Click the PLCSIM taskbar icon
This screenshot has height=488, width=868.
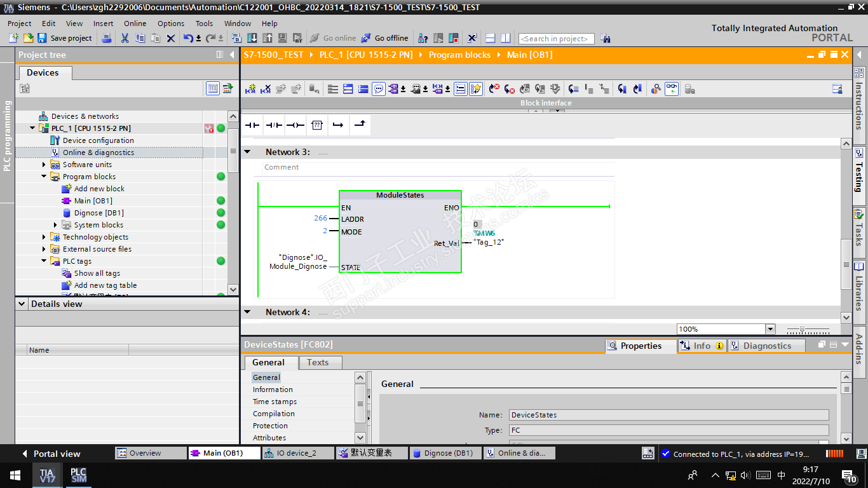[x=78, y=475]
